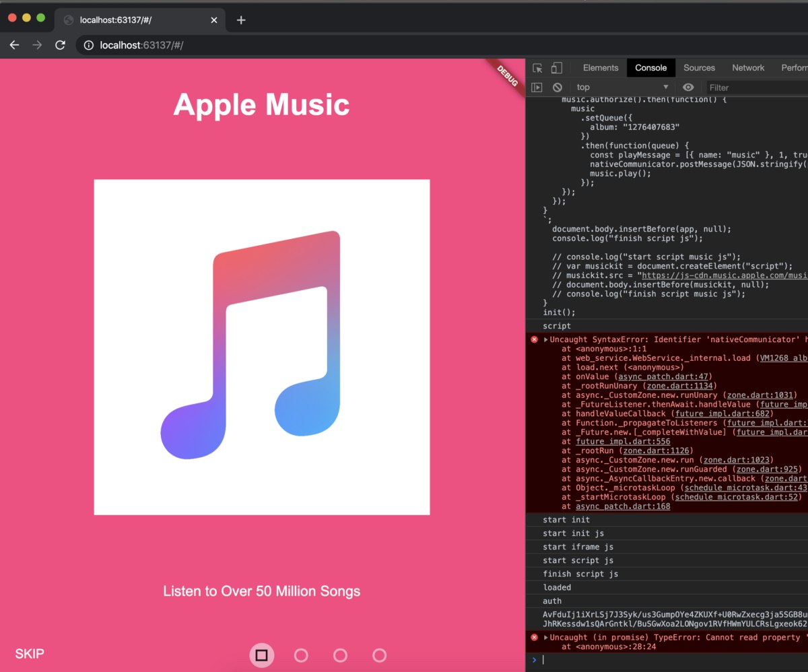Create live expression with the eye icon
The width and height of the screenshot is (808, 672).
click(x=687, y=88)
